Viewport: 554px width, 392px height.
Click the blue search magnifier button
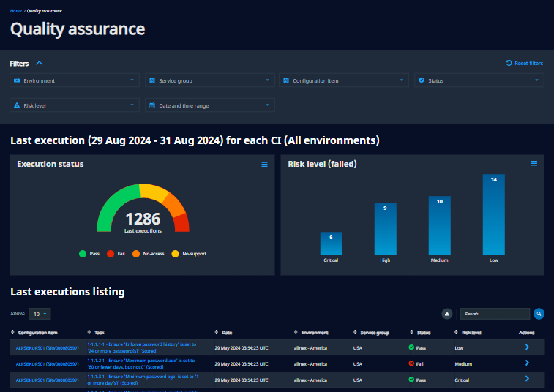[x=539, y=314]
